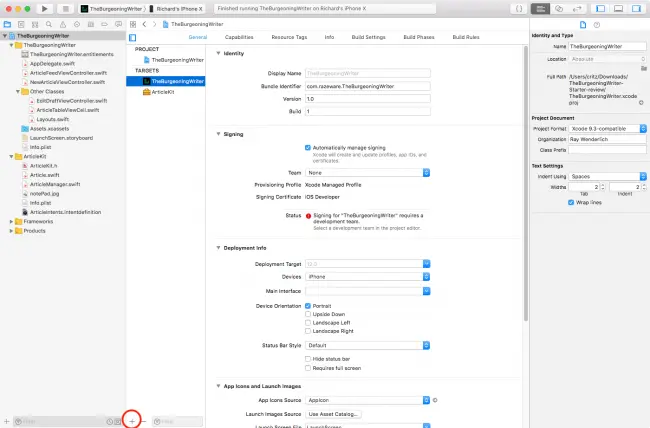This screenshot has height=428, width=650.
Task: Click the Run (play) button
Action: (x=44, y=8)
